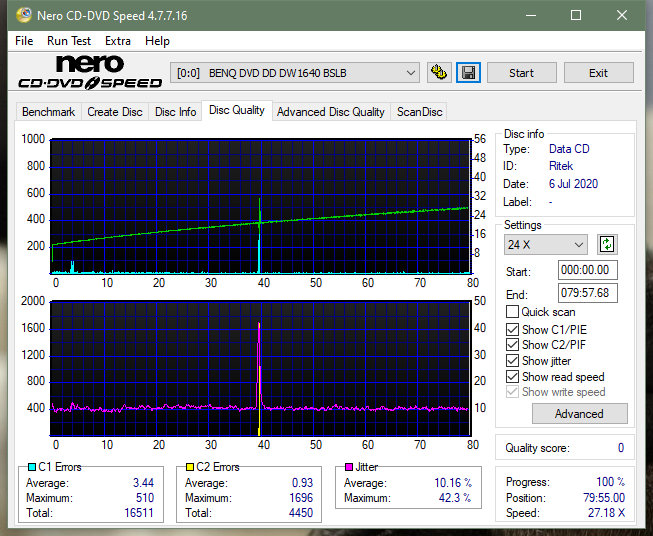Viewport: 653px width, 536px height.
Task: Click the green refresh speed icon
Action: [607, 244]
